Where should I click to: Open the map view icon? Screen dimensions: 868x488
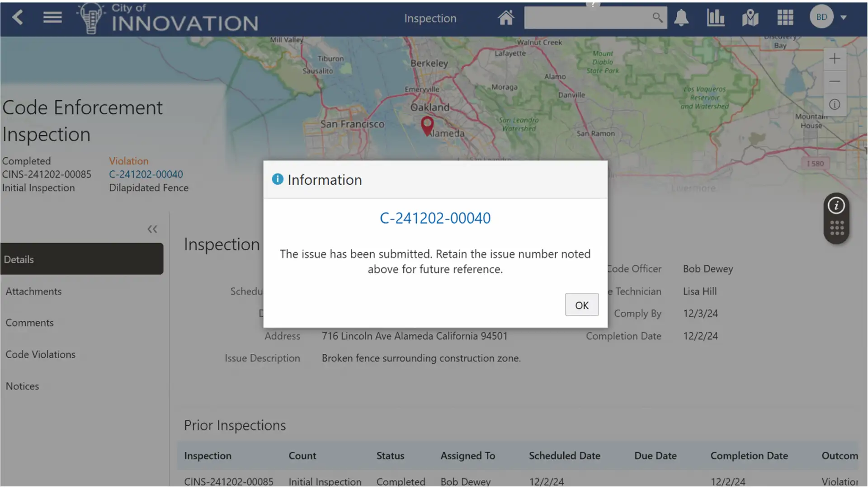[750, 18]
